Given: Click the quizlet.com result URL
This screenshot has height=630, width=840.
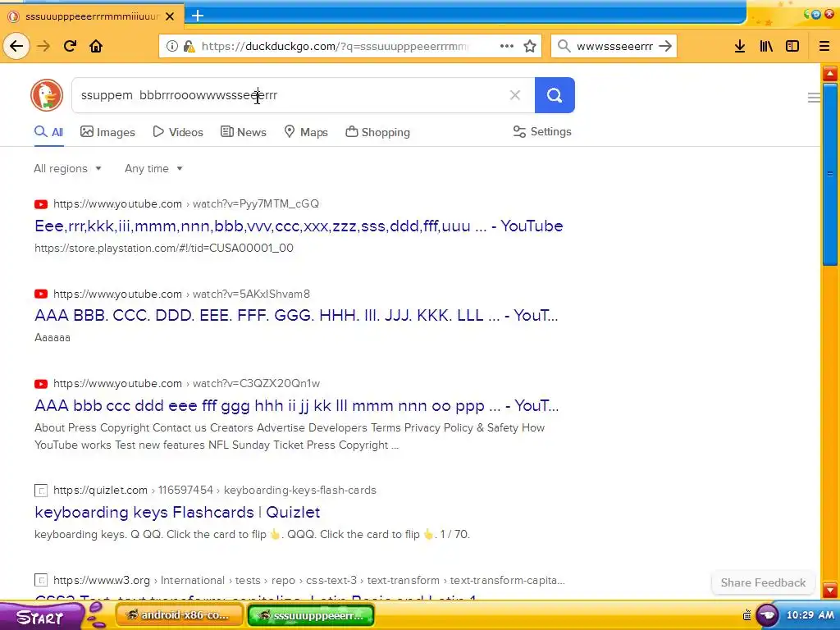Looking at the screenshot, I should 215,491.
